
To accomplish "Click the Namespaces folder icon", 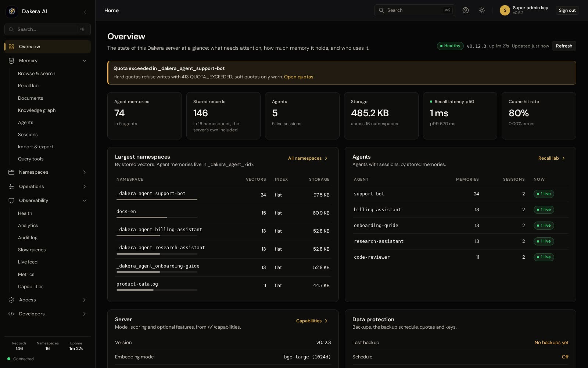I will click(11, 172).
